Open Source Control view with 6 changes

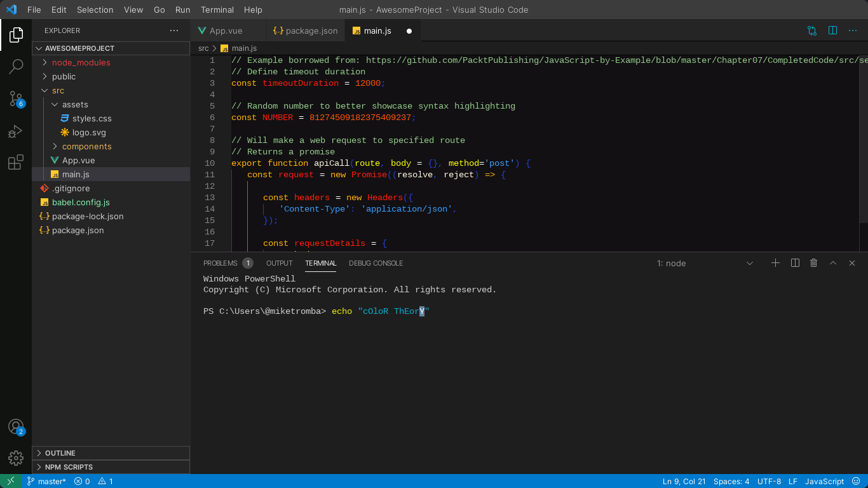click(x=16, y=98)
